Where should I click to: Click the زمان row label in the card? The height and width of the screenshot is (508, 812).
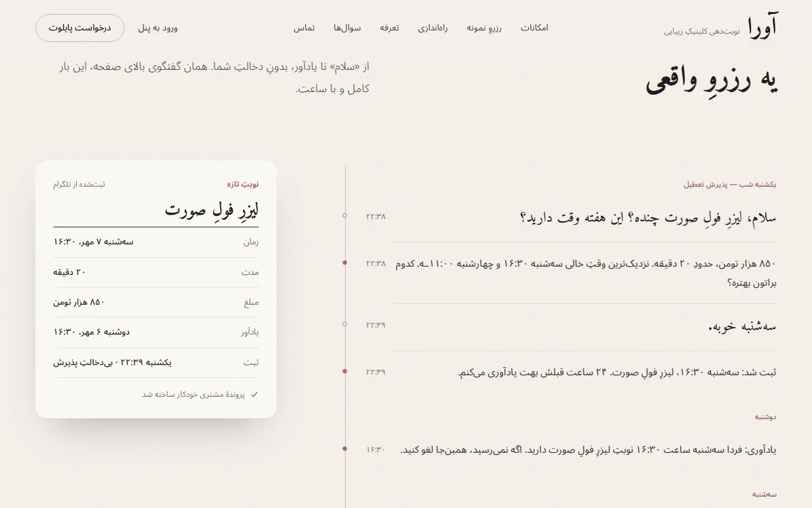pyautogui.click(x=251, y=242)
